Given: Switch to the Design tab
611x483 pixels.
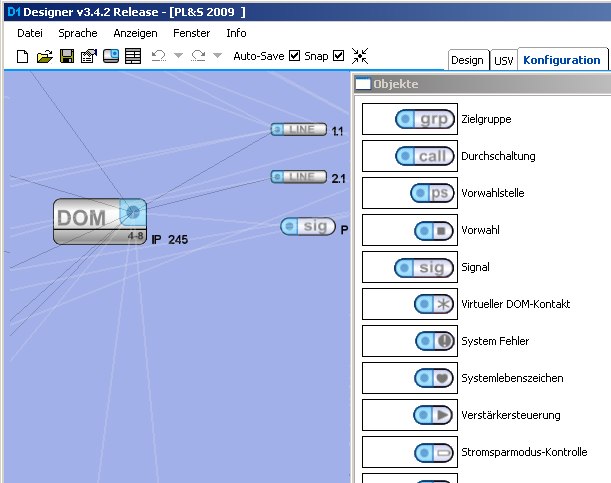Looking at the screenshot, I should [x=468, y=60].
